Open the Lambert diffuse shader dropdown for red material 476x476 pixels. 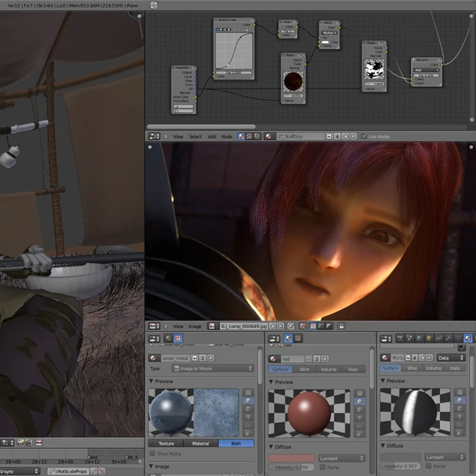point(341,458)
